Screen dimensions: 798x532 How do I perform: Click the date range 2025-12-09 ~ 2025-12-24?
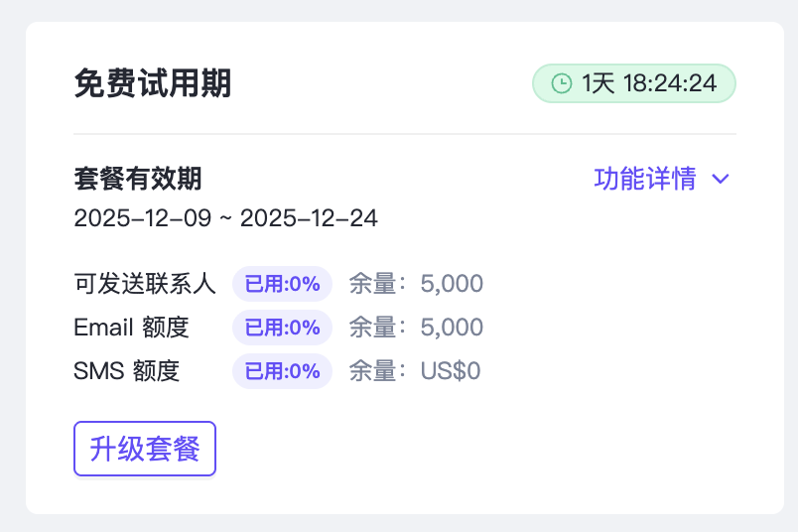[225, 218]
